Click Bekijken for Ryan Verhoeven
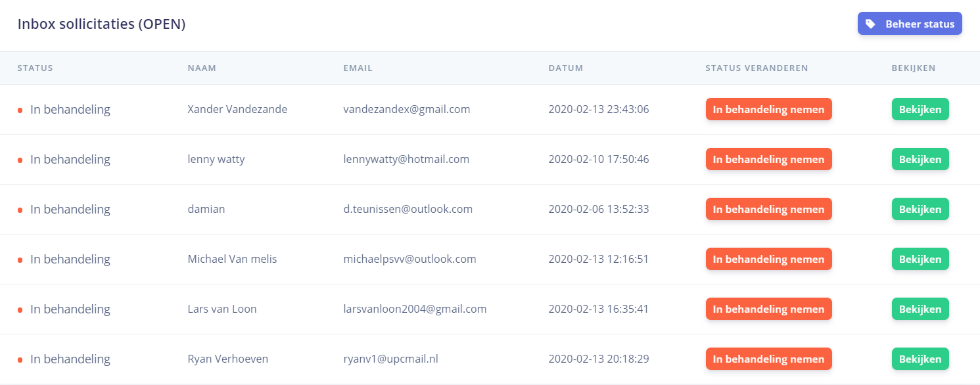The height and width of the screenshot is (385, 980). click(x=920, y=359)
